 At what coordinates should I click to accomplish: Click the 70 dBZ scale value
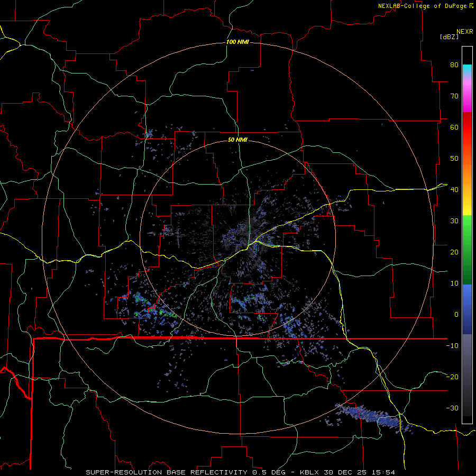(454, 96)
